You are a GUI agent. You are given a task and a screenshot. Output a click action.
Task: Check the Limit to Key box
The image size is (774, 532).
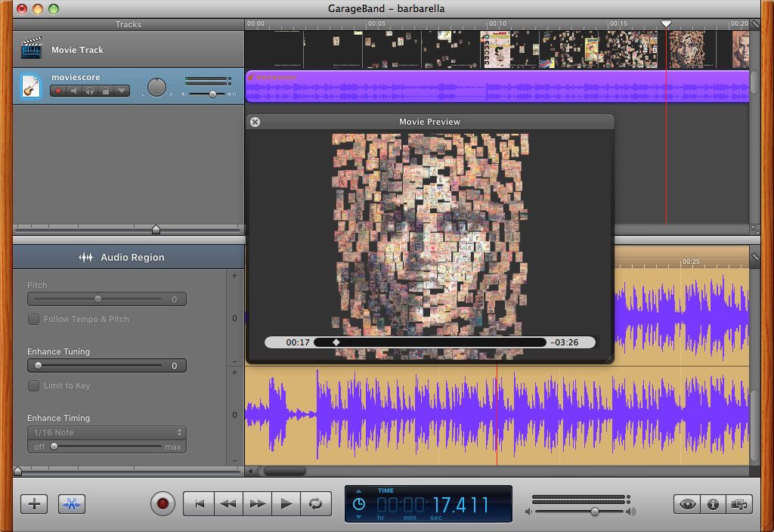[33, 385]
